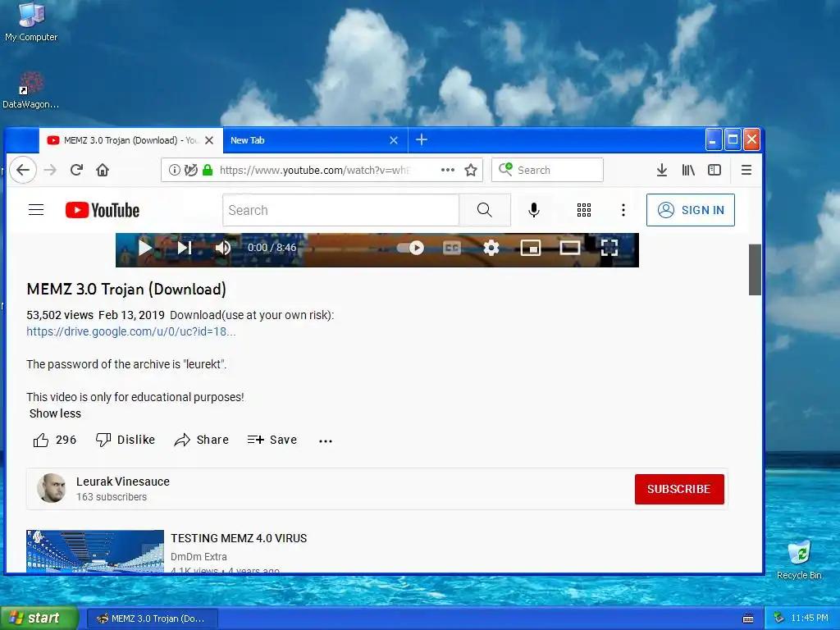840x630 pixels.
Task: Click the YouTube search input box
Action: pyautogui.click(x=340, y=210)
